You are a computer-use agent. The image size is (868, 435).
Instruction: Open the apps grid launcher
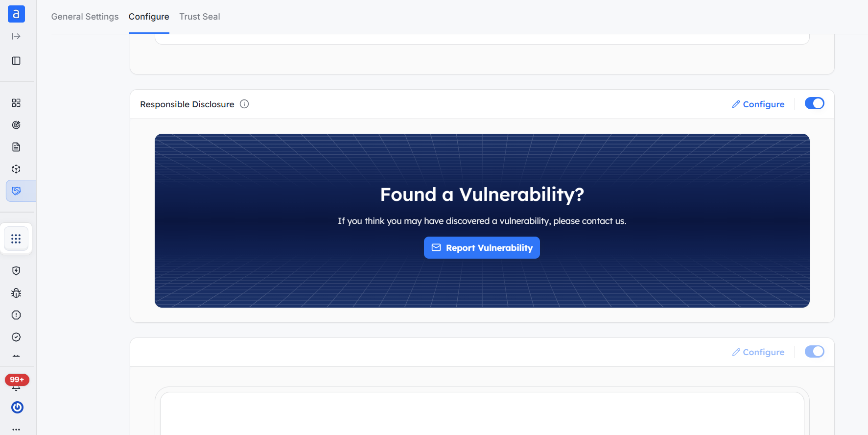pos(16,239)
